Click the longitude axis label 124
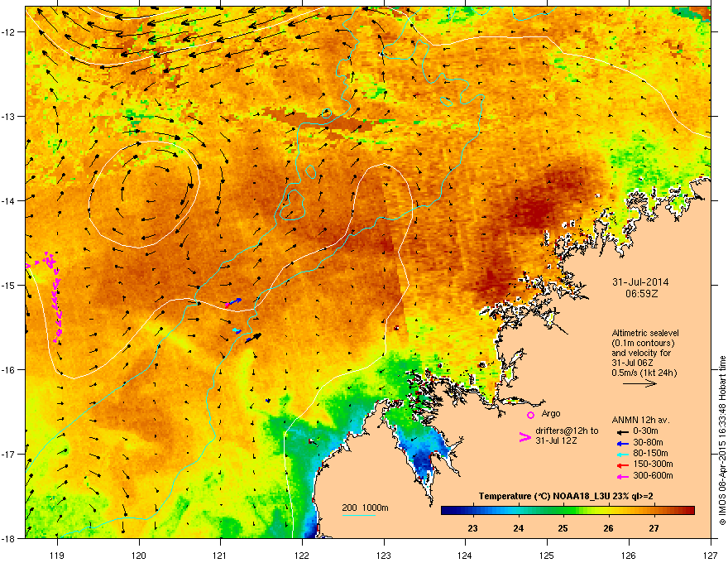This screenshot has height=563, width=728. 465,555
